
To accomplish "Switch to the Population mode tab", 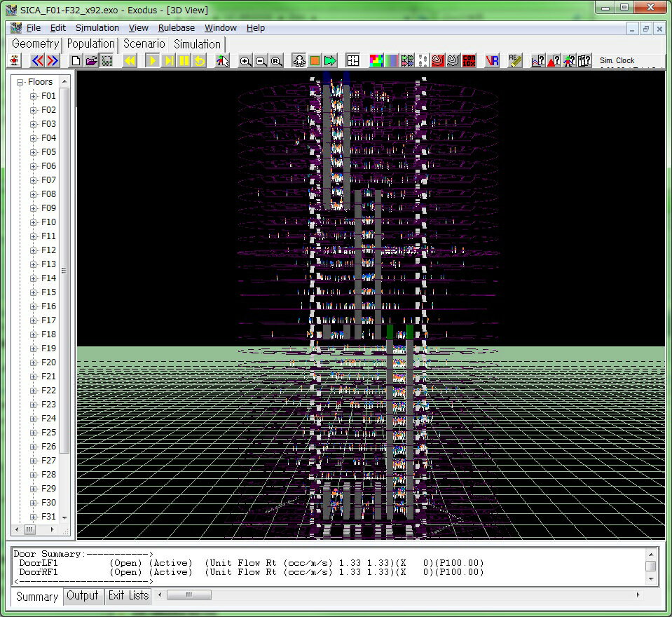I will (91, 43).
